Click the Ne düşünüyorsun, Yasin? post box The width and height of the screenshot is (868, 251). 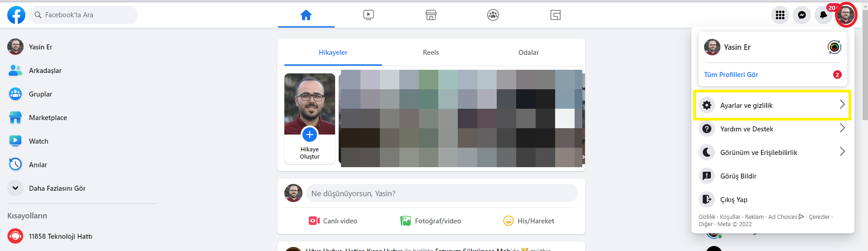(442, 193)
